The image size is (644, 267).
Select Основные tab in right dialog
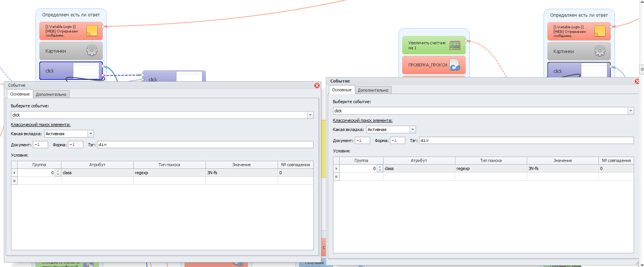pos(342,90)
